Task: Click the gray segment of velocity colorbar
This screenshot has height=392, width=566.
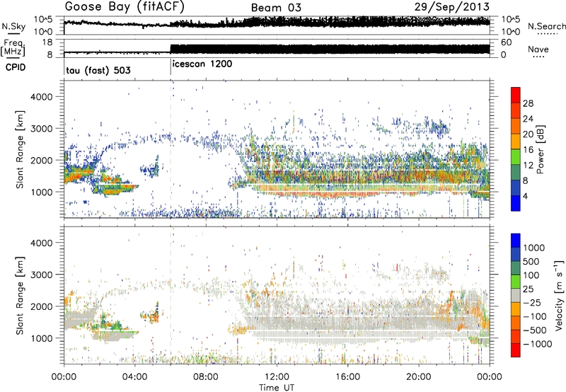Action: click(x=516, y=295)
